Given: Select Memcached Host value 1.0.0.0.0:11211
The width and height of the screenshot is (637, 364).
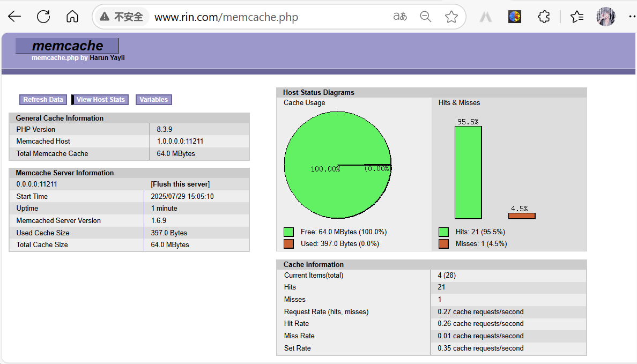Looking at the screenshot, I should 180,141.
